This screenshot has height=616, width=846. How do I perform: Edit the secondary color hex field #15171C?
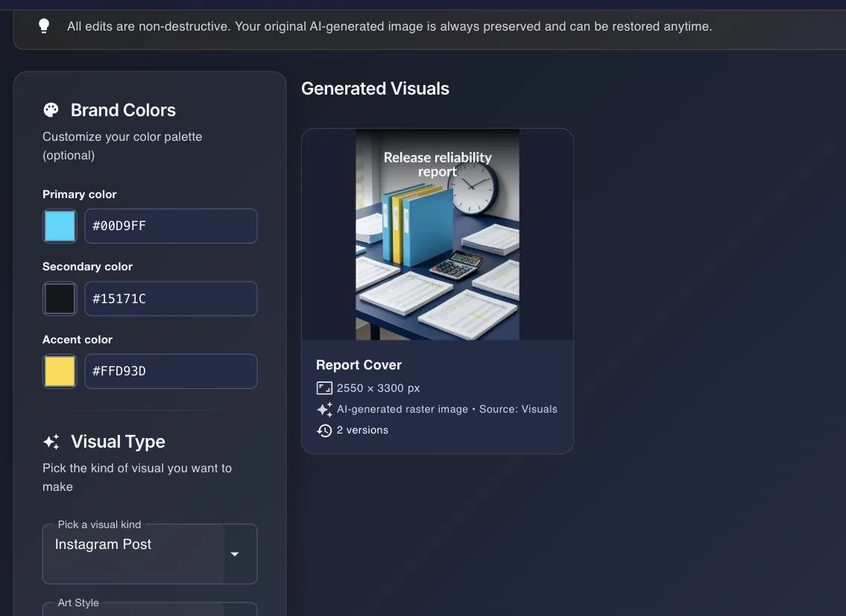(171, 298)
